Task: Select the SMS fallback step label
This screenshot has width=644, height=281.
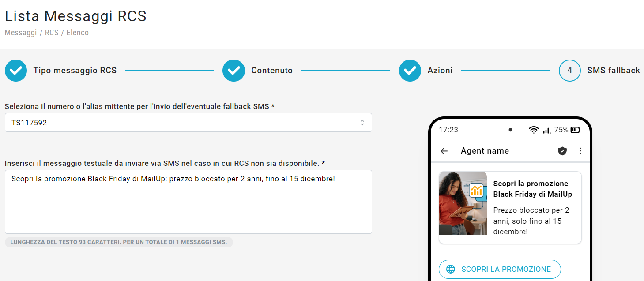Action: (613, 71)
